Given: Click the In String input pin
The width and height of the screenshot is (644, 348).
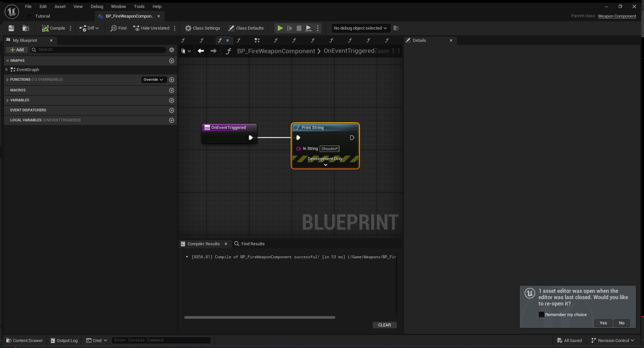Looking at the screenshot, I should pos(298,149).
